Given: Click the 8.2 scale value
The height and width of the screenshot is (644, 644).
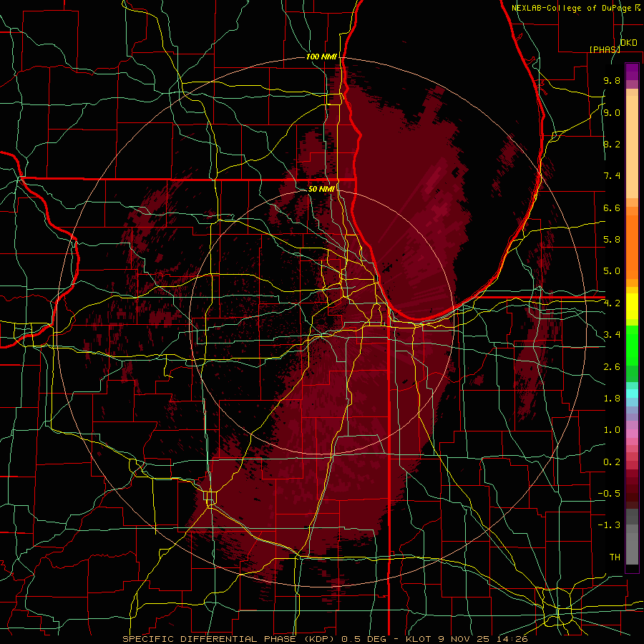Looking at the screenshot, I should 612,144.
